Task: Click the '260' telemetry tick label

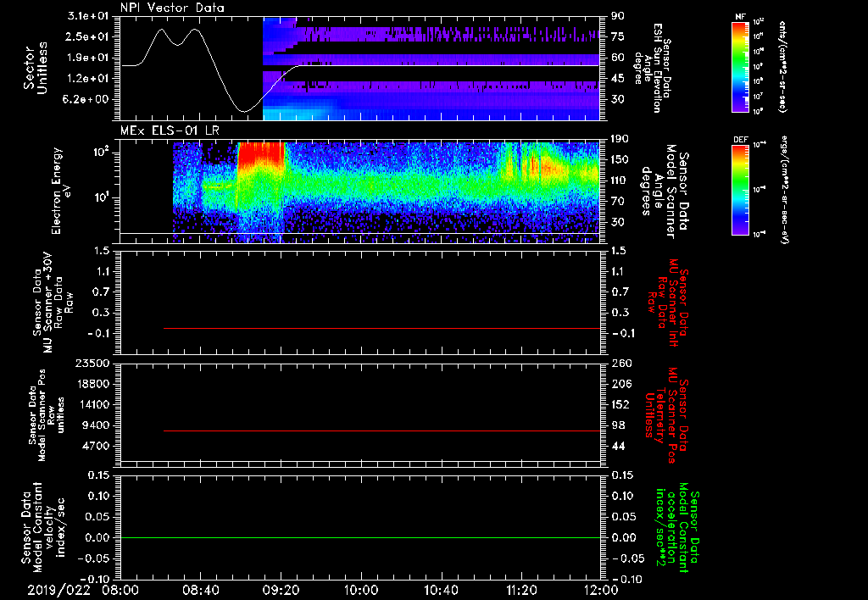Action: click(x=620, y=364)
